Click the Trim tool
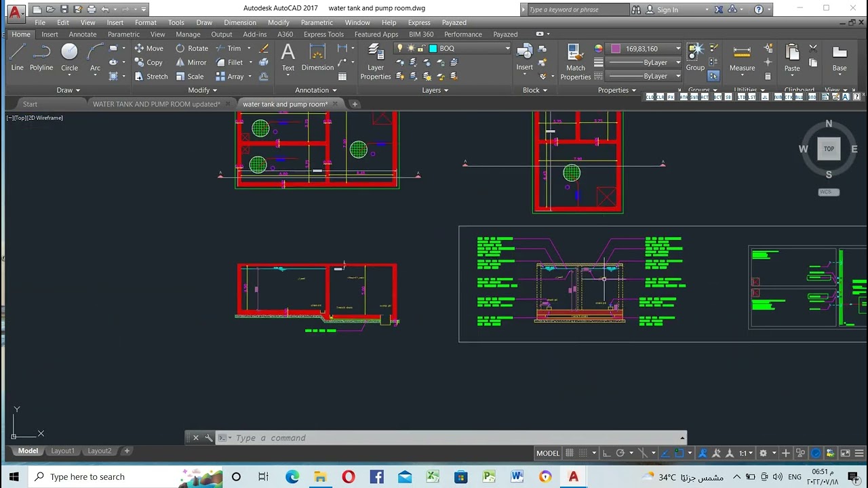Image resolution: width=868 pixels, height=488 pixels. 228,48
